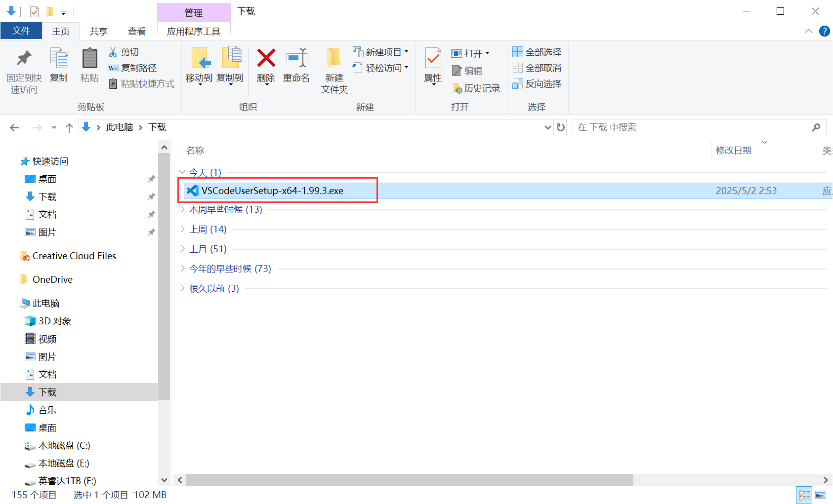The height and width of the screenshot is (504, 833).
Task: Click This PC (此电脑) in address breadcrumb
Action: (120, 127)
